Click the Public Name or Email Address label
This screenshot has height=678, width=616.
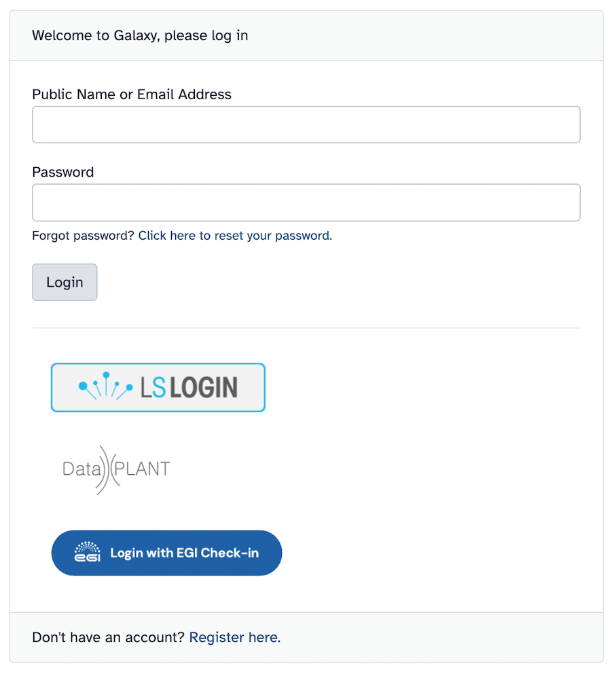pyautogui.click(x=131, y=94)
